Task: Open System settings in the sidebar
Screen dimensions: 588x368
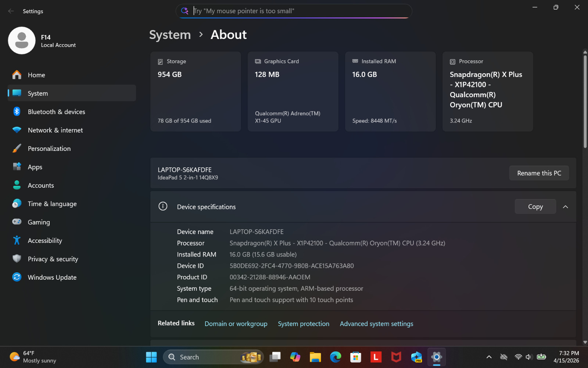Action: pos(72,93)
